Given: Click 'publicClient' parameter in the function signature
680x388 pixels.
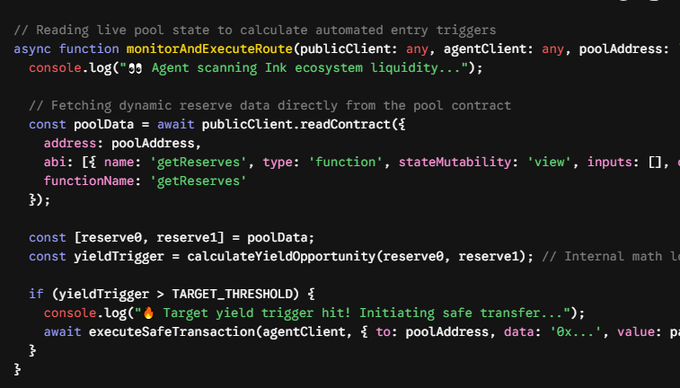Looking at the screenshot, I should pos(345,49).
